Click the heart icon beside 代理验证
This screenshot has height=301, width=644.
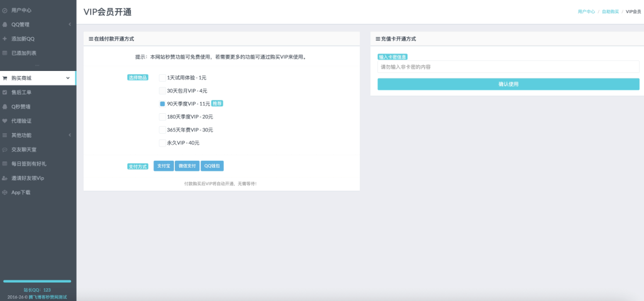coord(5,121)
